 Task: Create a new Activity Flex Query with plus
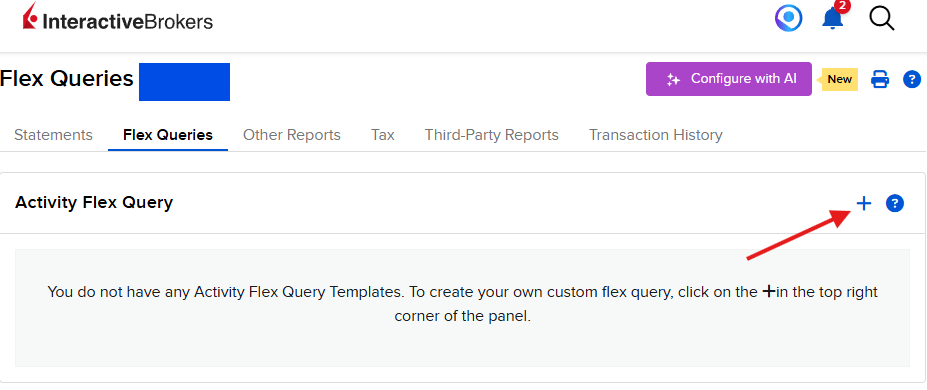pos(864,203)
